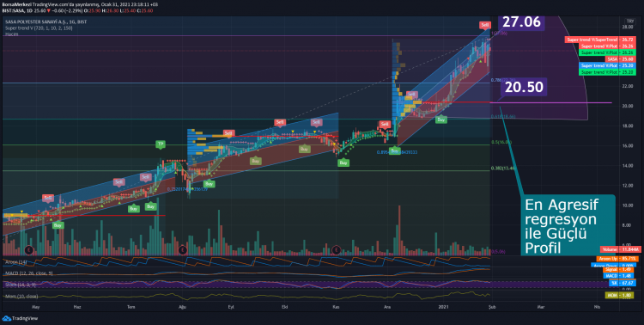Click the 18.00 price axis value
644x325 pixels.
click(x=627, y=126)
